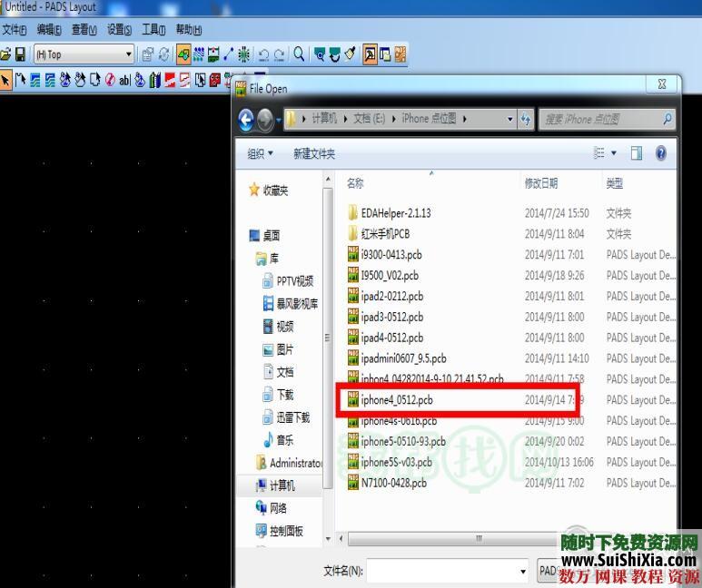Image resolution: width=702 pixels, height=588 pixels.
Task: Select the Zoom magnifier tool
Action: pos(299,54)
